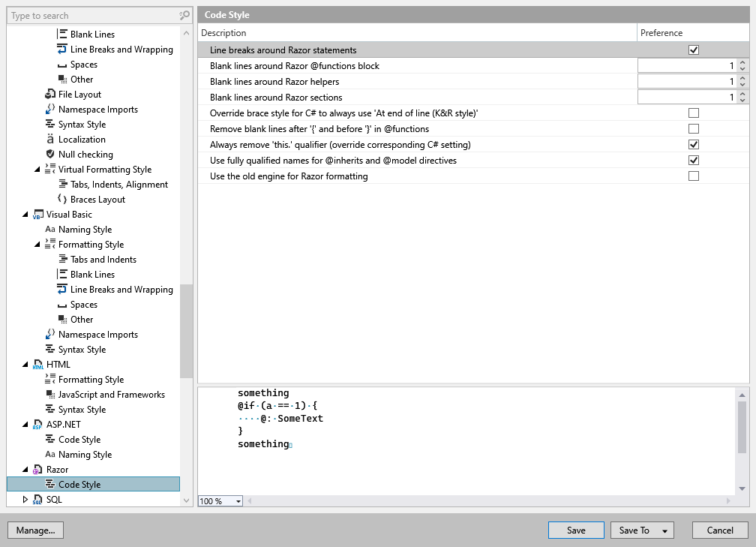Select JavaScript and Frameworks item
Viewport: 756px width, 547px height.
tap(111, 395)
